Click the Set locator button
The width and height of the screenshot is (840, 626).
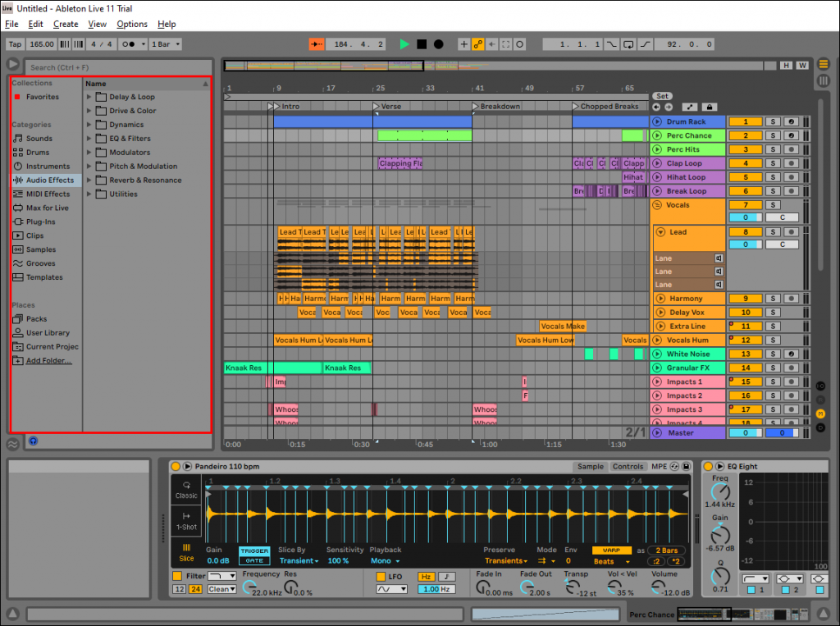coord(662,97)
